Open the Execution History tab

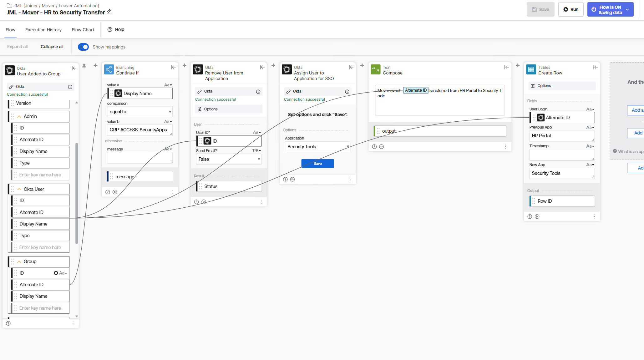coord(43,30)
